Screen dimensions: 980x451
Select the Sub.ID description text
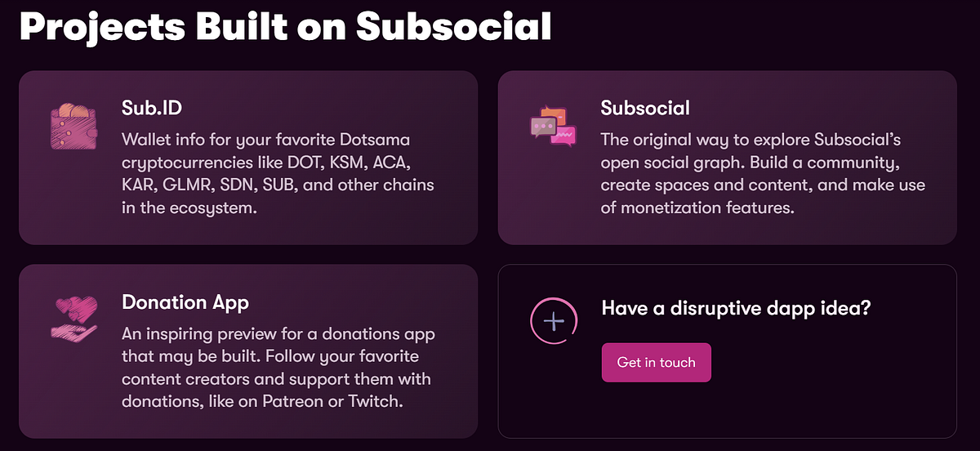tap(278, 173)
